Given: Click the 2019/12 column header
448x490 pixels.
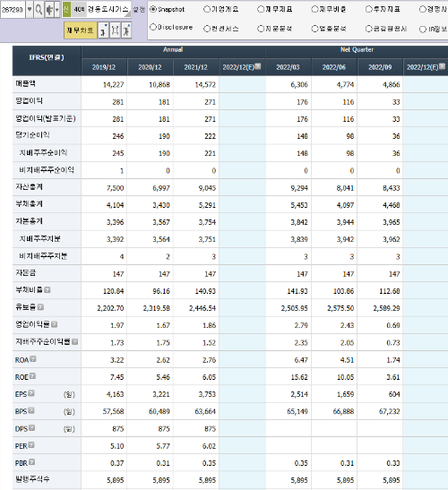Looking at the screenshot, I should pos(104,67).
